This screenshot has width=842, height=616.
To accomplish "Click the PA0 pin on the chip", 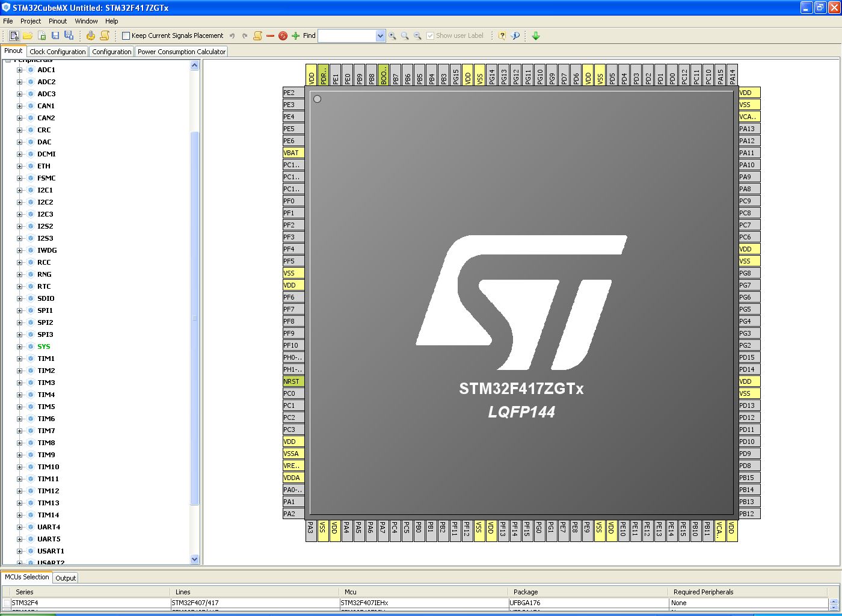I will 293,490.
